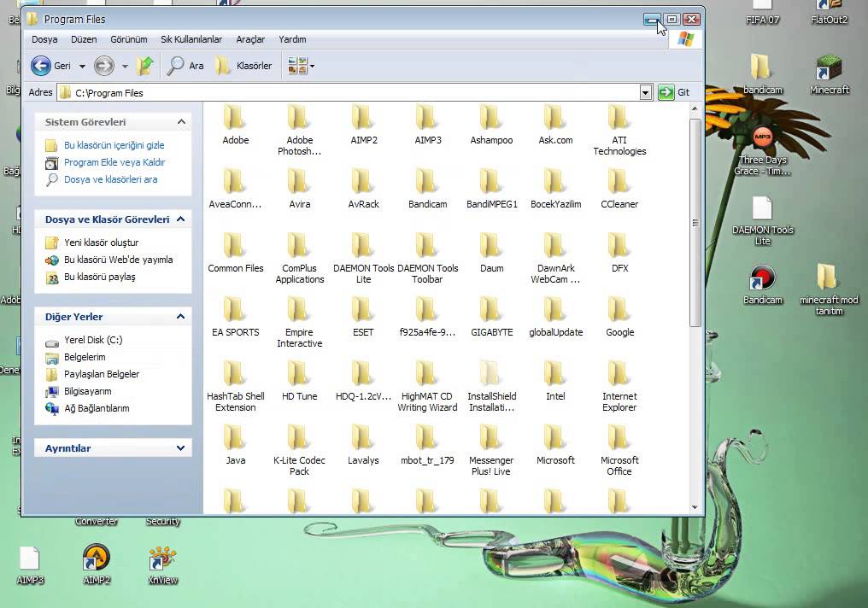Go up one folder level
The image size is (868, 608).
[x=145, y=66]
